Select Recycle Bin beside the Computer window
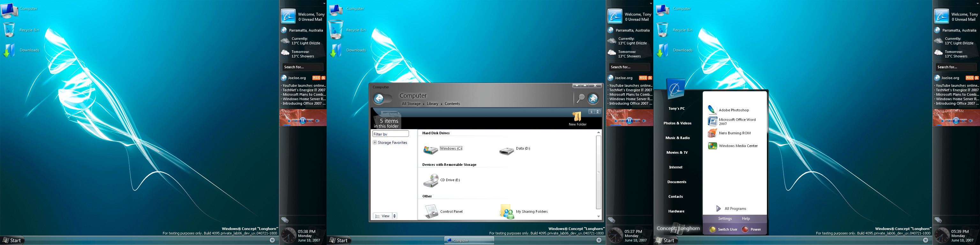The height and width of the screenshot is (245, 980). [336, 30]
